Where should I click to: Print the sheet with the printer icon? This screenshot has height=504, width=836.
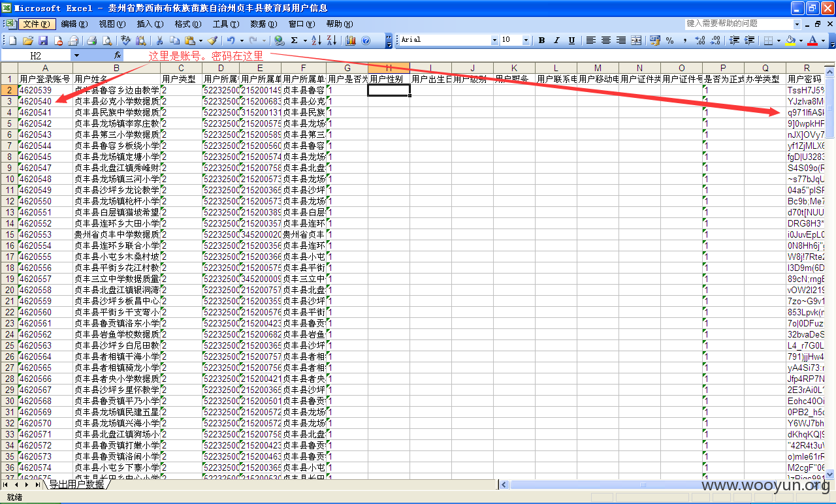(91, 40)
